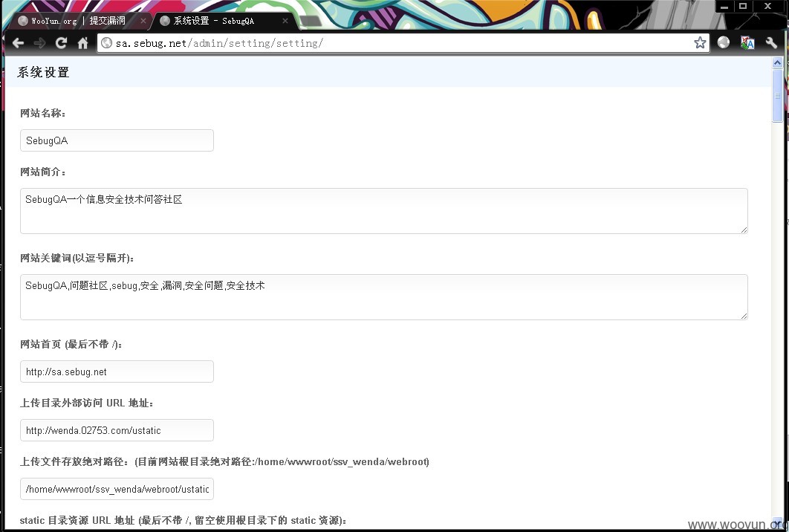Click the site info icon in address bar
The image size is (789, 532).
[107, 43]
